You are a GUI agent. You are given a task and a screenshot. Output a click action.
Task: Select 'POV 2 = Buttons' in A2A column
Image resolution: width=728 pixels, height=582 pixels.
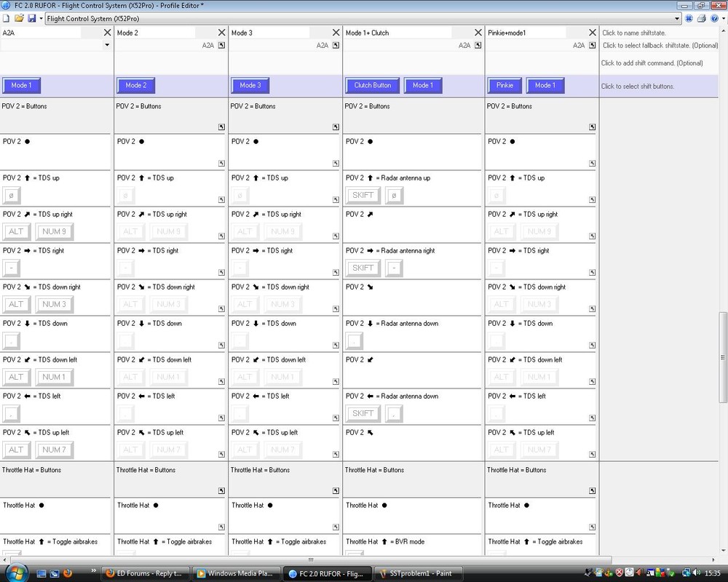point(24,106)
